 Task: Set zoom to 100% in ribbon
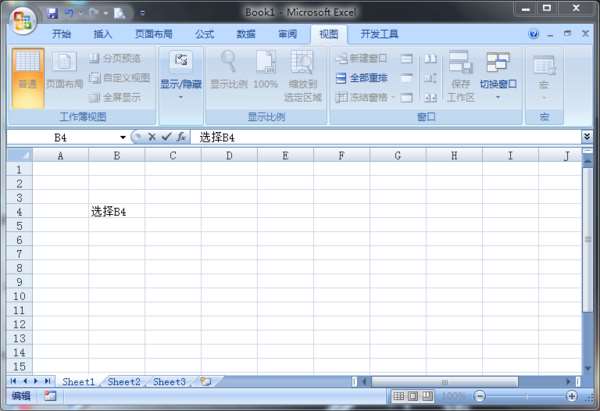click(x=266, y=70)
